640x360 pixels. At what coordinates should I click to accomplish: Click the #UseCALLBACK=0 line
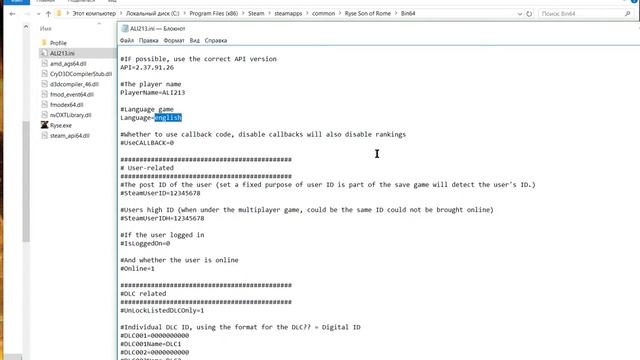click(x=147, y=143)
